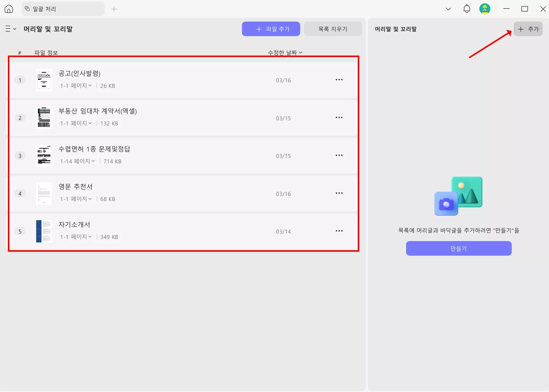Open the user account avatar
Image resolution: width=549 pixels, height=392 pixels.
485,9
